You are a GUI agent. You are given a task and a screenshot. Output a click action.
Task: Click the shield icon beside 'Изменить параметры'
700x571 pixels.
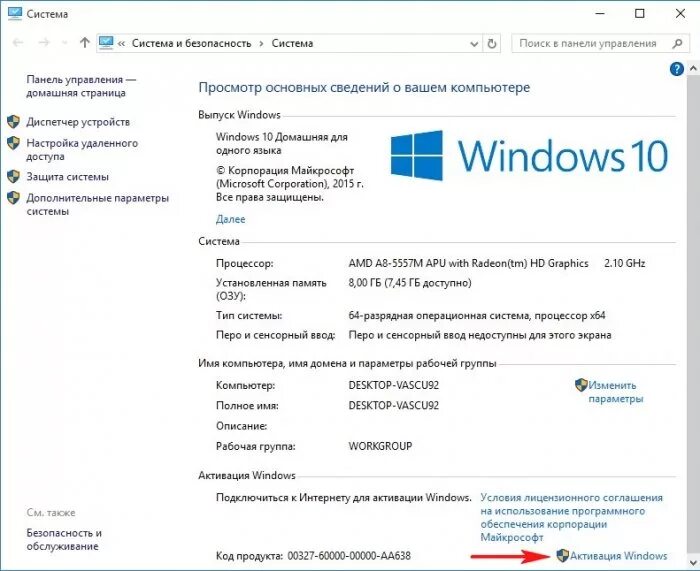(x=581, y=385)
